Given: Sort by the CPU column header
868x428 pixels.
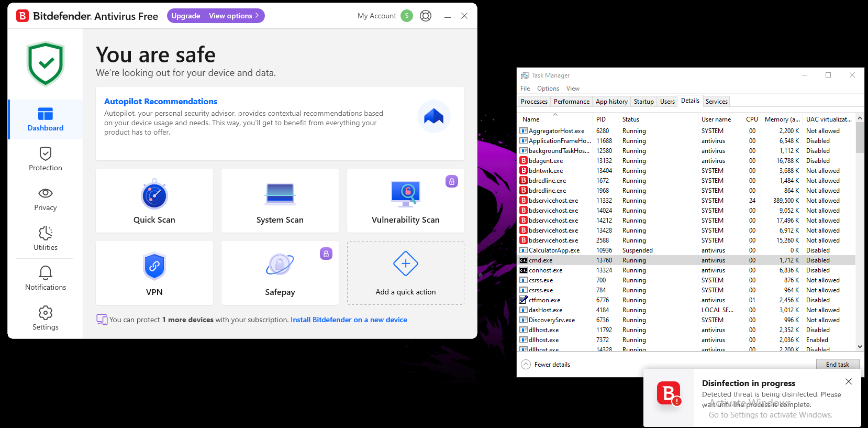Looking at the screenshot, I should [x=751, y=119].
